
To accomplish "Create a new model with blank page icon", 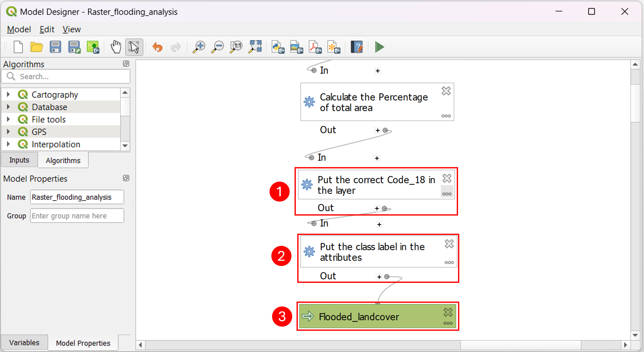I will pos(18,47).
